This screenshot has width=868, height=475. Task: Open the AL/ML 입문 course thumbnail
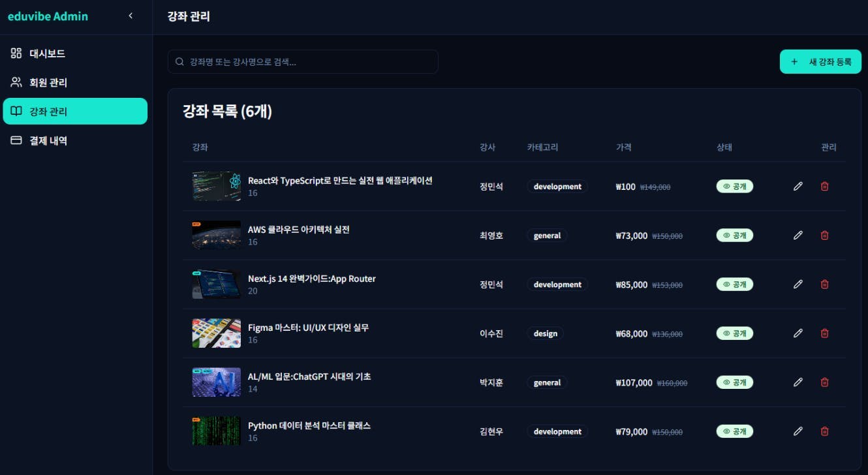(217, 382)
